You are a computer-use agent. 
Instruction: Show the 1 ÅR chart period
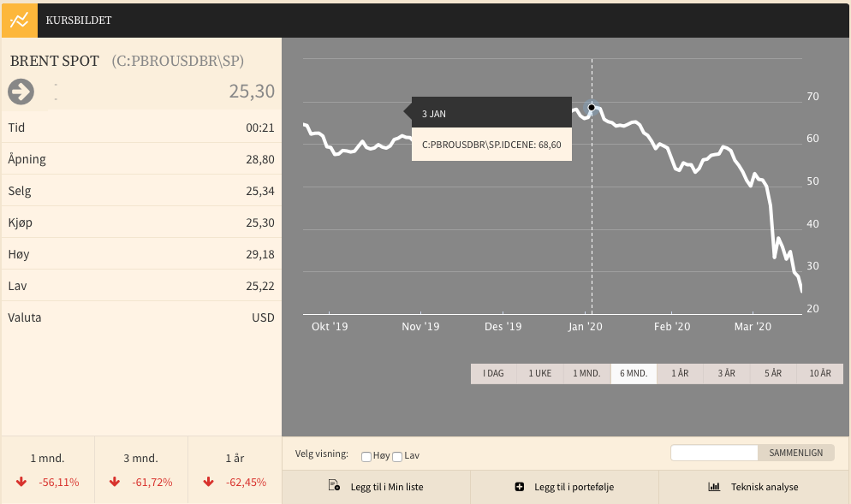pos(680,374)
